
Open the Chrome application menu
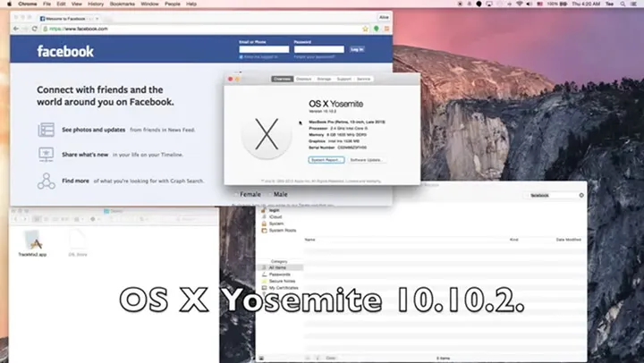28,4
